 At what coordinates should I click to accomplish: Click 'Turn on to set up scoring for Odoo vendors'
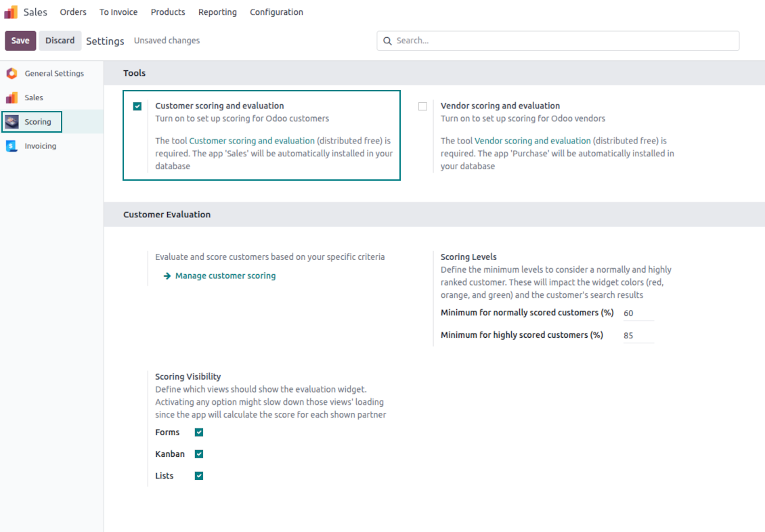point(523,118)
